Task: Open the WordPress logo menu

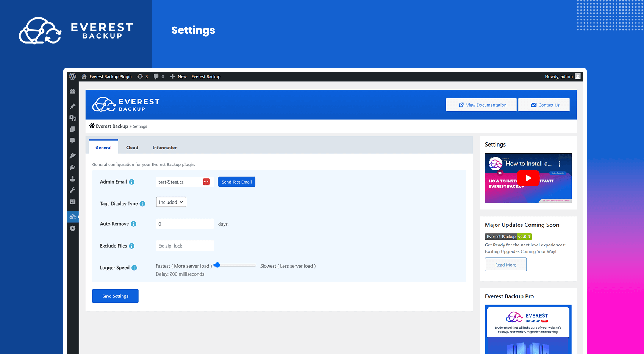Action: (x=72, y=76)
